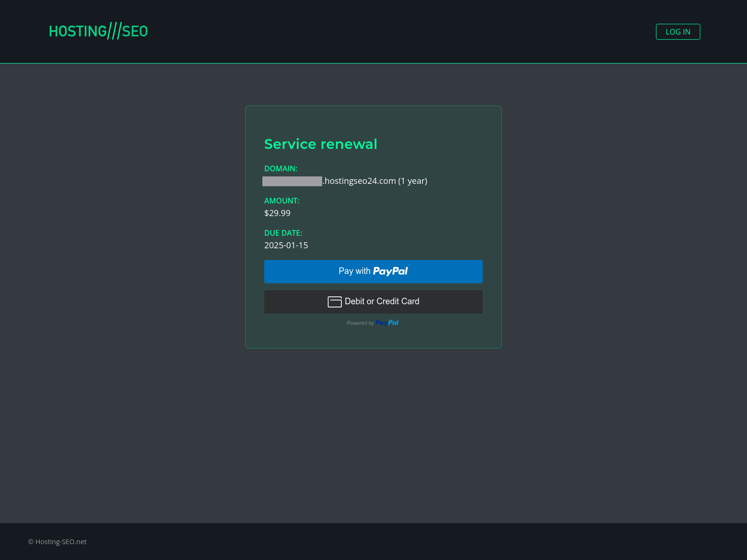Click the DOMAIN: label
Viewport: 747px width, 560px height.
coord(281,168)
